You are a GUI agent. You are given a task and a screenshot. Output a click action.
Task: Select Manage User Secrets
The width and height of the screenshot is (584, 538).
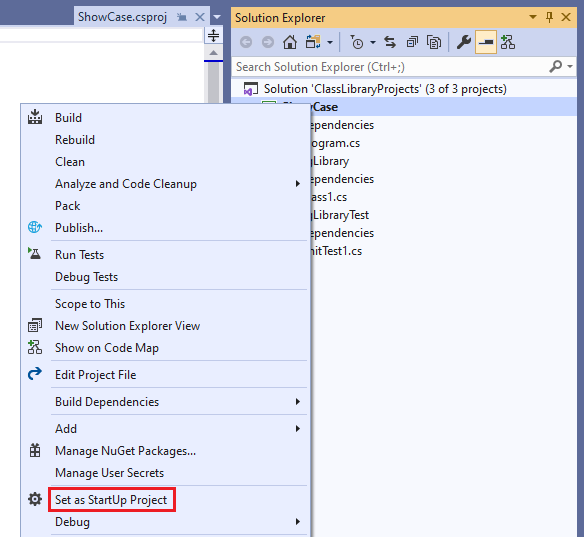tap(109, 473)
